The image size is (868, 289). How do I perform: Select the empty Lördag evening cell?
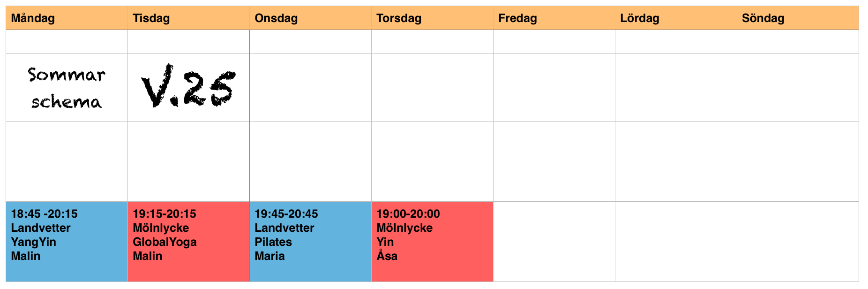pos(676,242)
